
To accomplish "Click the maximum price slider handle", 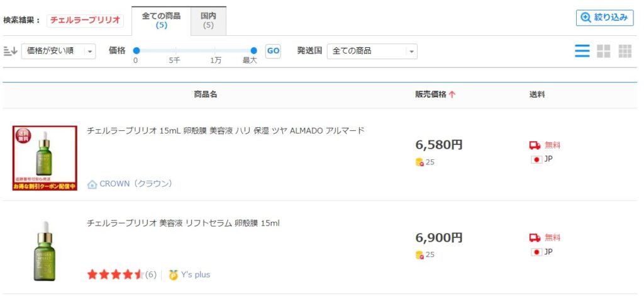I will [254, 50].
